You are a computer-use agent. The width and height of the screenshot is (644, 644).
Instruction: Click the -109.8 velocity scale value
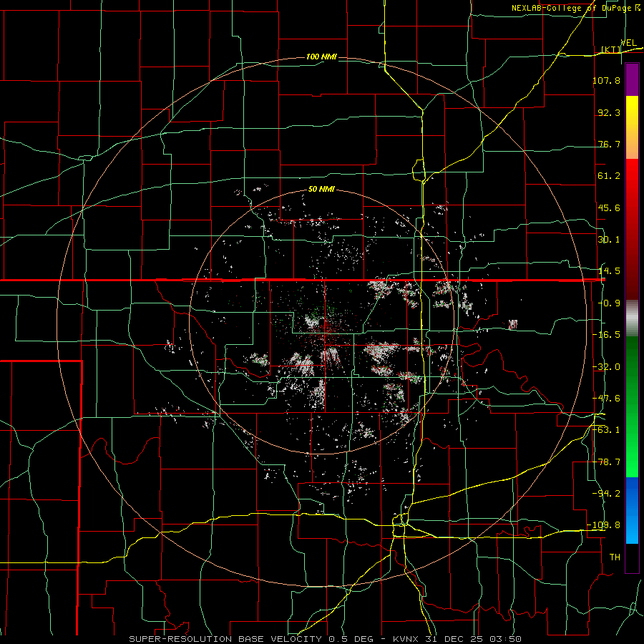pos(604,525)
